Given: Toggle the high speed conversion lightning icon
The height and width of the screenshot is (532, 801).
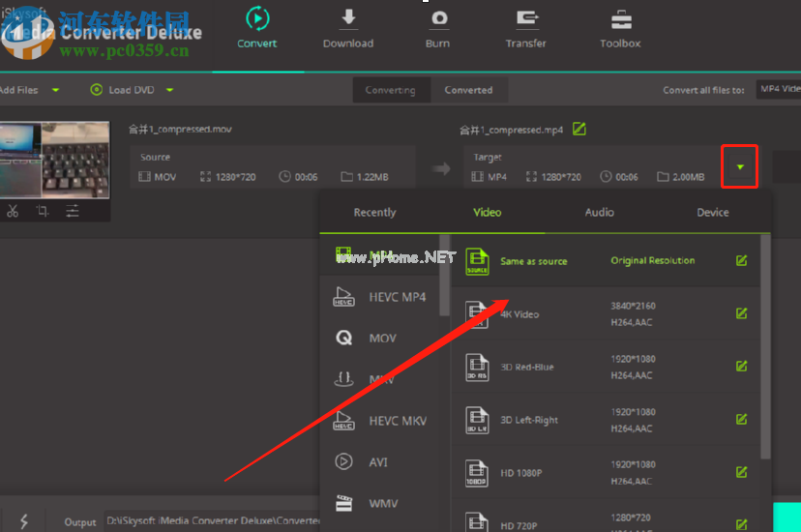Looking at the screenshot, I should pos(24,521).
